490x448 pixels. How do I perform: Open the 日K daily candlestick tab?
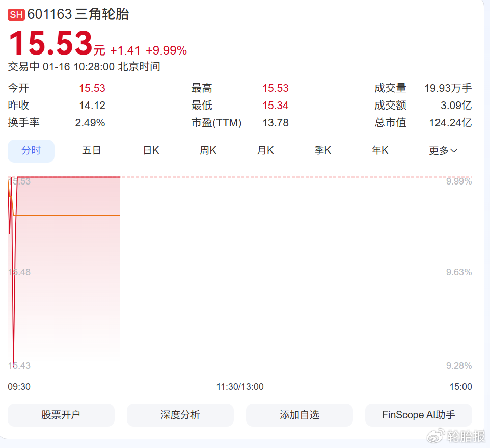[x=151, y=151]
